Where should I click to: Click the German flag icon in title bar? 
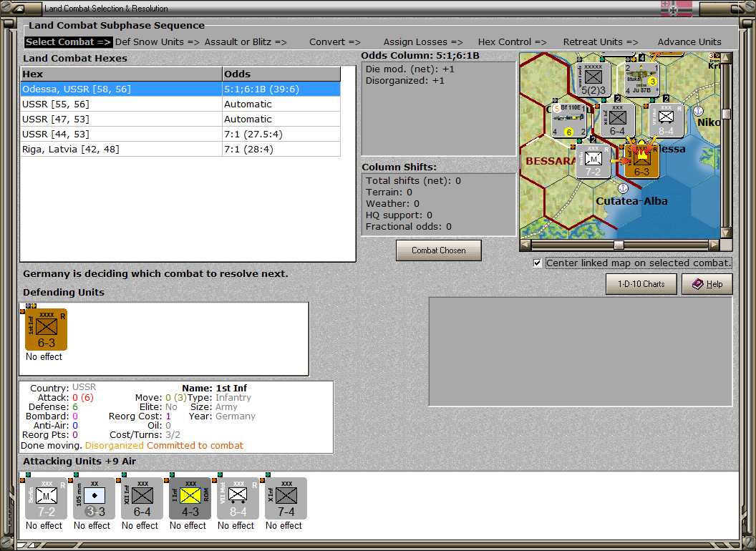676,8
